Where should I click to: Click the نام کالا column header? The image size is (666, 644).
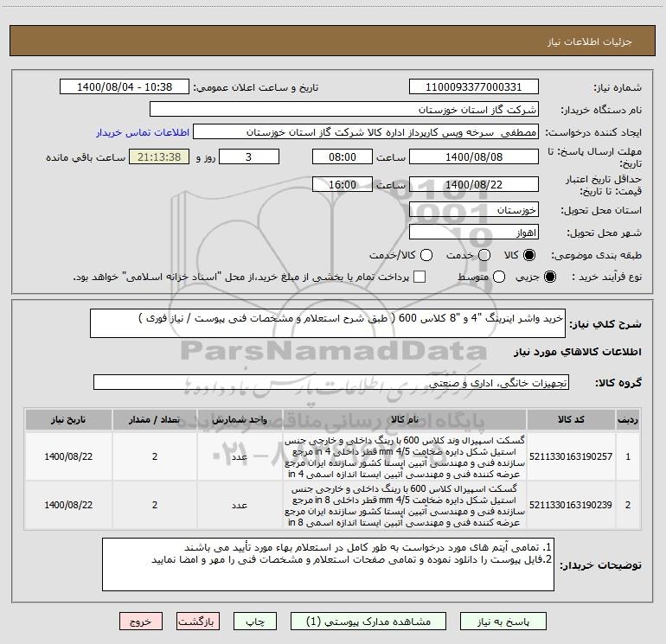pyautogui.click(x=405, y=419)
